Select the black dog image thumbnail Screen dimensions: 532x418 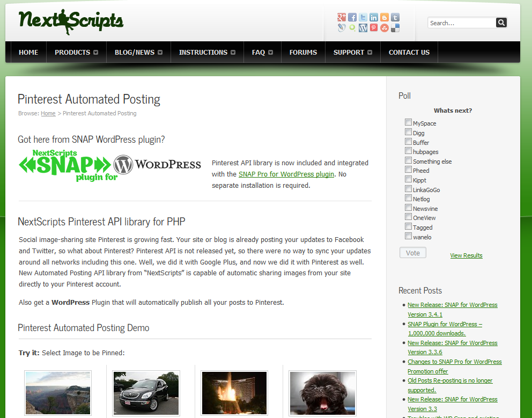point(322,393)
